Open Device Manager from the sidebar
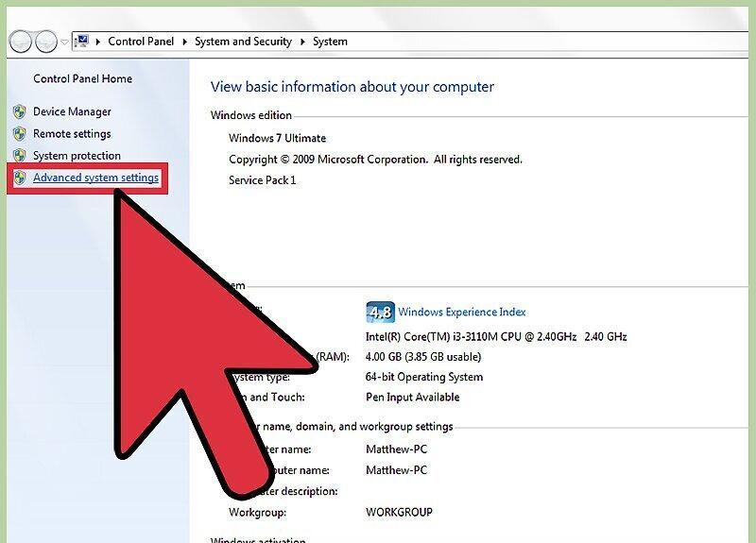Viewport: 756px width, 543px height. tap(73, 111)
